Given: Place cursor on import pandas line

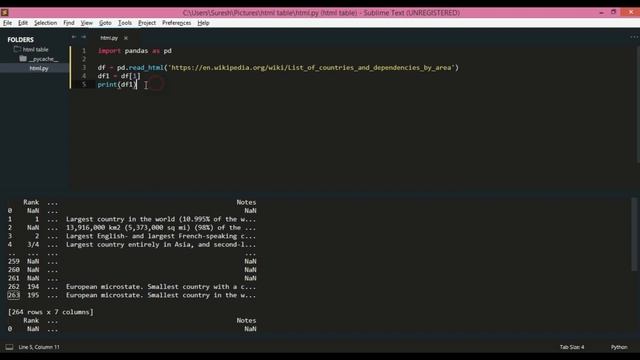Looking at the screenshot, I should pyautogui.click(x=135, y=51).
